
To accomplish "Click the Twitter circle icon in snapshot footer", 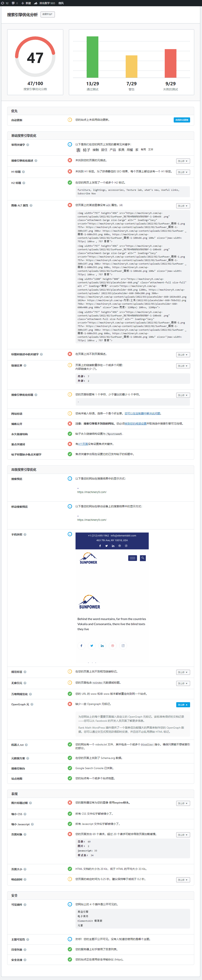I will point(92,646).
